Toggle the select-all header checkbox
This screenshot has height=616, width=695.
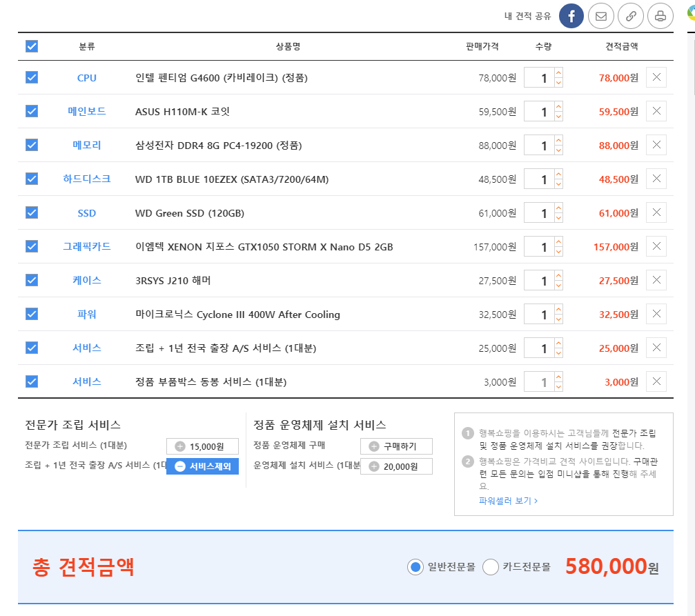pyautogui.click(x=32, y=46)
